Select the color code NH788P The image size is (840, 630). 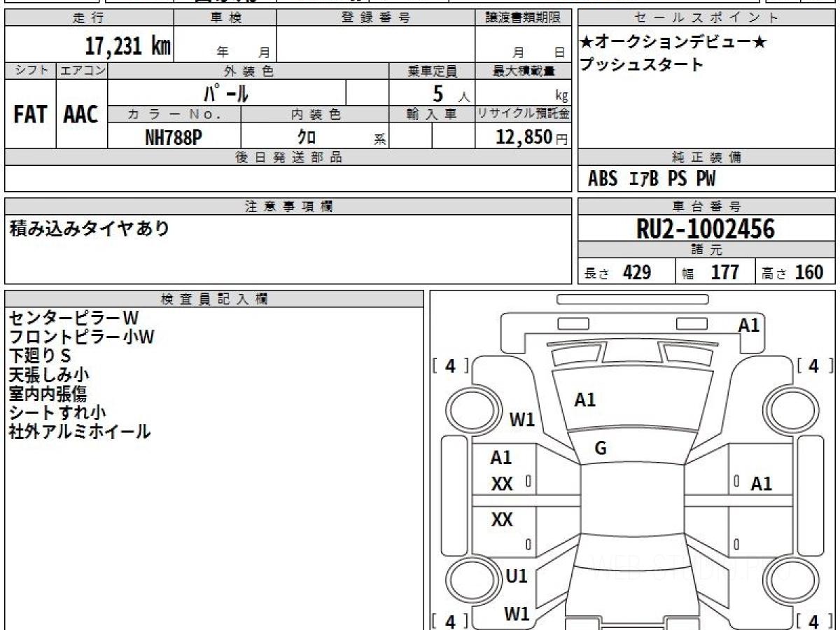point(174,137)
